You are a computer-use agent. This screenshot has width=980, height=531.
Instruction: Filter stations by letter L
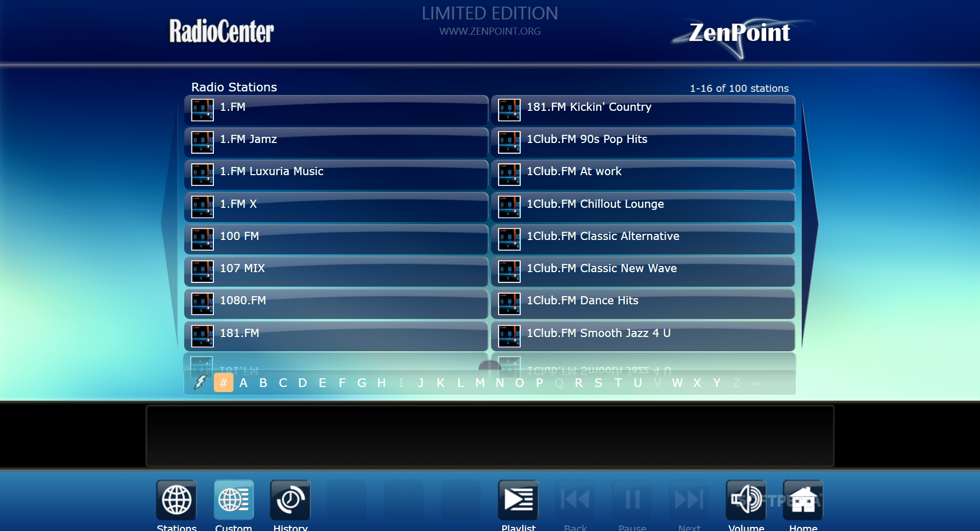[x=460, y=383]
